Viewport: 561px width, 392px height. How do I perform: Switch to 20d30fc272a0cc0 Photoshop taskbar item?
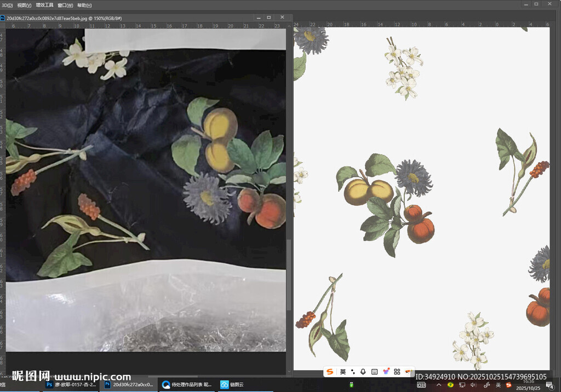pos(129,385)
